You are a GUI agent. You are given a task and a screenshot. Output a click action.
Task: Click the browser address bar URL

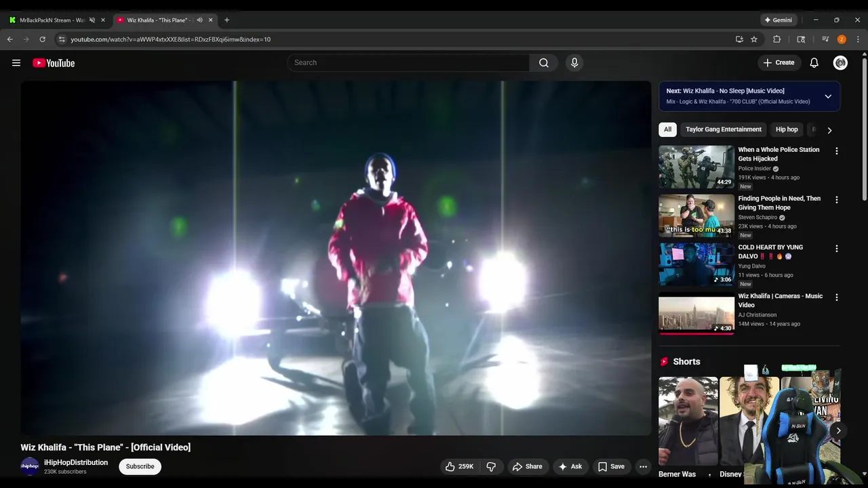(x=170, y=39)
